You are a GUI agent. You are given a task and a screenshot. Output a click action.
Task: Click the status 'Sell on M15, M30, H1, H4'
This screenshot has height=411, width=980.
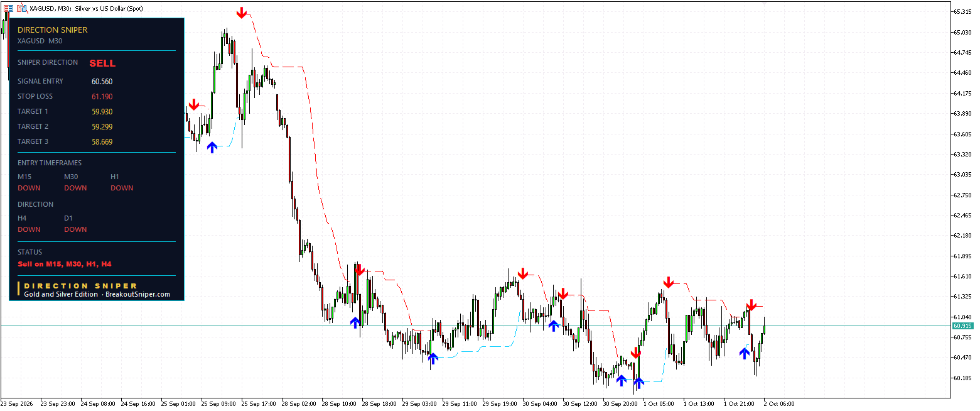pyautogui.click(x=65, y=265)
